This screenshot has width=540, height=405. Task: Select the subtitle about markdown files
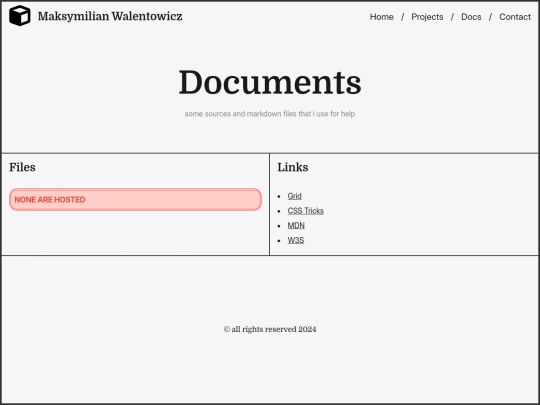(x=270, y=114)
